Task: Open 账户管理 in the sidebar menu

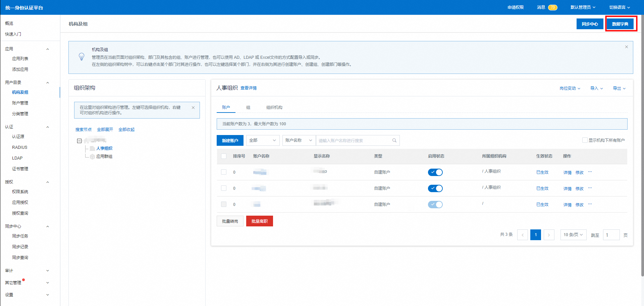Action: pyautogui.click(x=20, y=103)
